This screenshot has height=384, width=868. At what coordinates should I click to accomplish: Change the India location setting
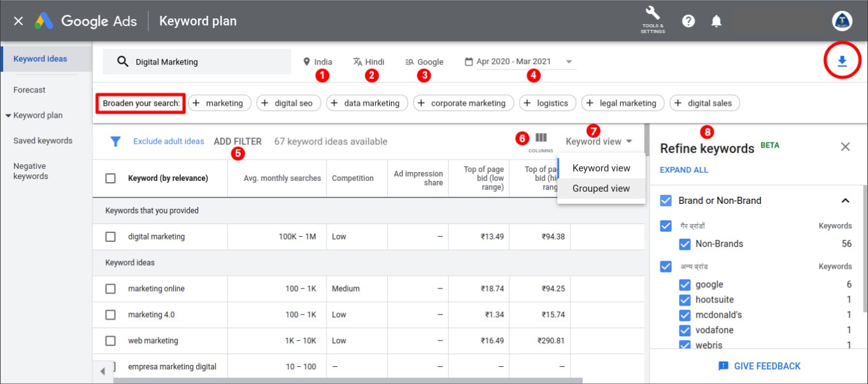coord(318,62)
